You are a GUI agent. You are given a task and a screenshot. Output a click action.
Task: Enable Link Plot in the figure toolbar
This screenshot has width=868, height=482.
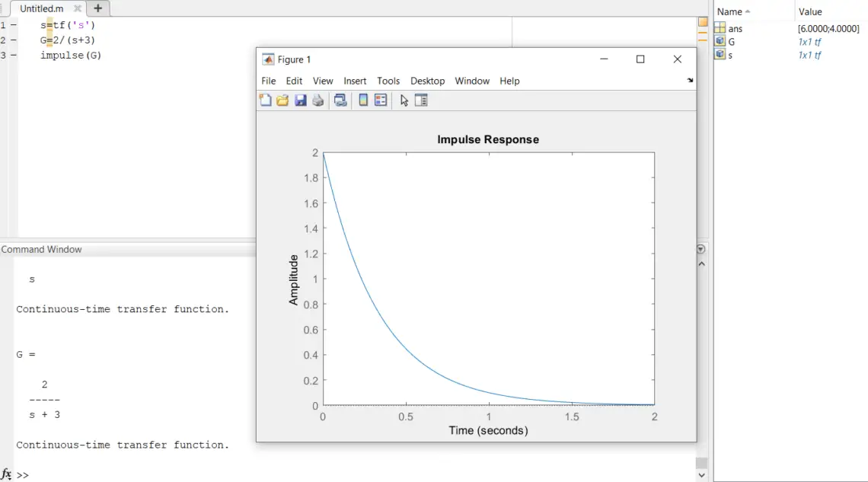[340, 100]
